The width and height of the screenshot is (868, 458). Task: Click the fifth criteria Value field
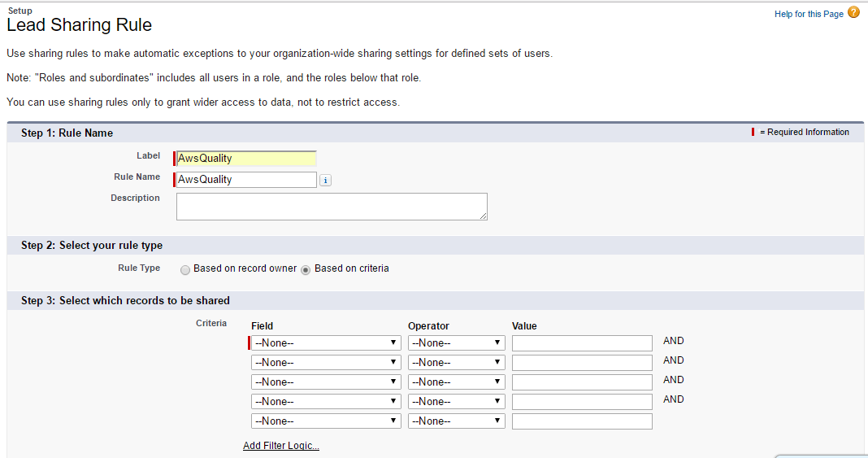[x=582, y=421]
